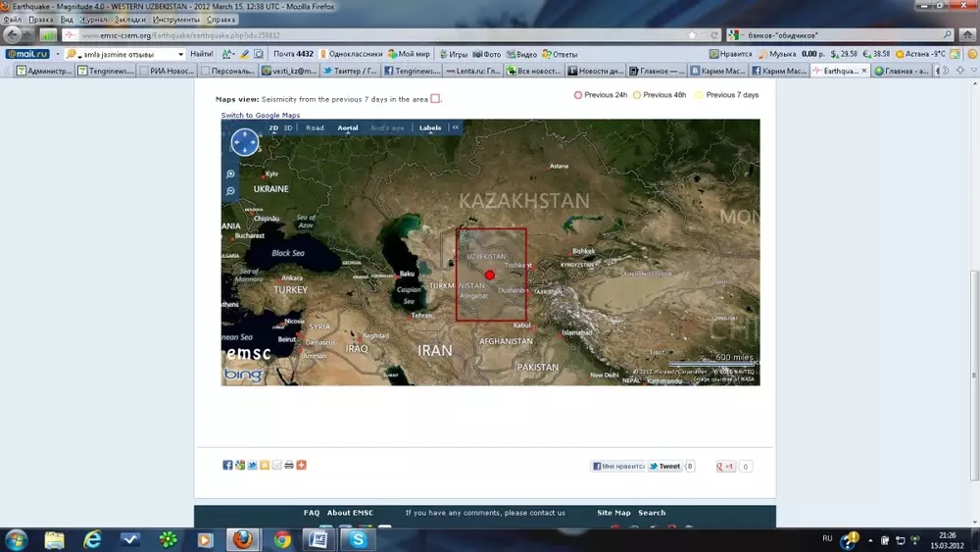This screenshot has height=552, width=980.
Task: Switch to the Lenta.ru browser tab
Action: pyautogui.click(x=473, y=71)
